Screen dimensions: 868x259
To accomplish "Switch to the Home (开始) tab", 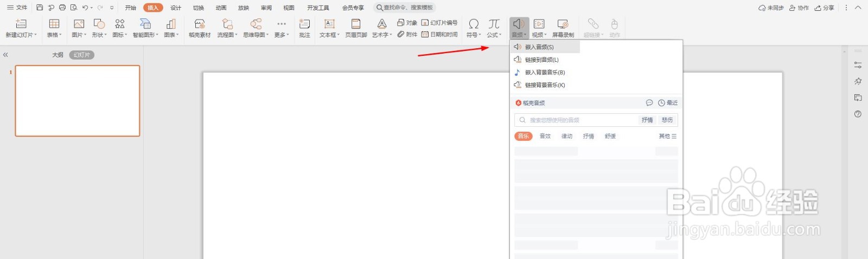I will pos(131,8).
